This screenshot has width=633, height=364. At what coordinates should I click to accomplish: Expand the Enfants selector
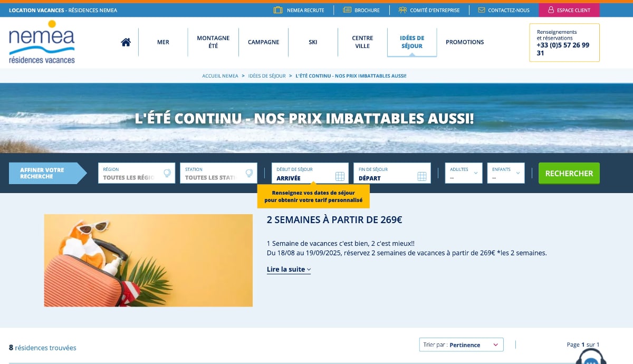[506, 174]
